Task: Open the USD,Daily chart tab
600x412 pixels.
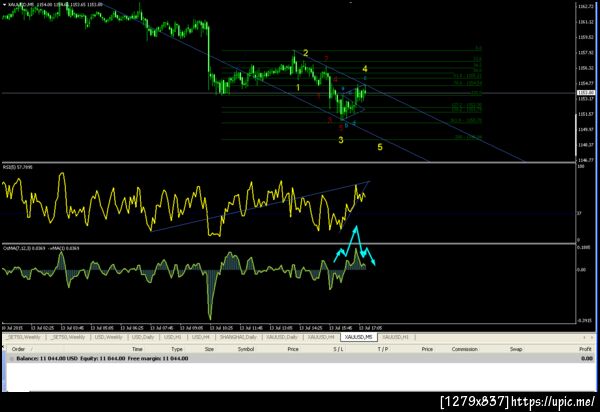Action: pos(143,337)
